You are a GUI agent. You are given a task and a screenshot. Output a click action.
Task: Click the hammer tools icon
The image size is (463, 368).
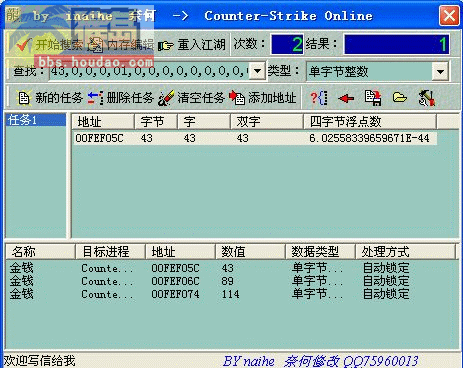(427, 98)
